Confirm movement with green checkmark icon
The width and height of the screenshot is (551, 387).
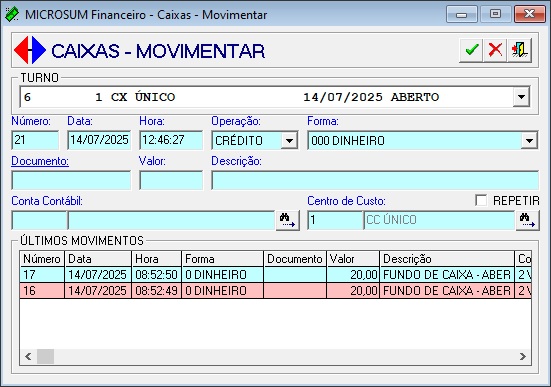pyautogui.click(x=471, y=50)
